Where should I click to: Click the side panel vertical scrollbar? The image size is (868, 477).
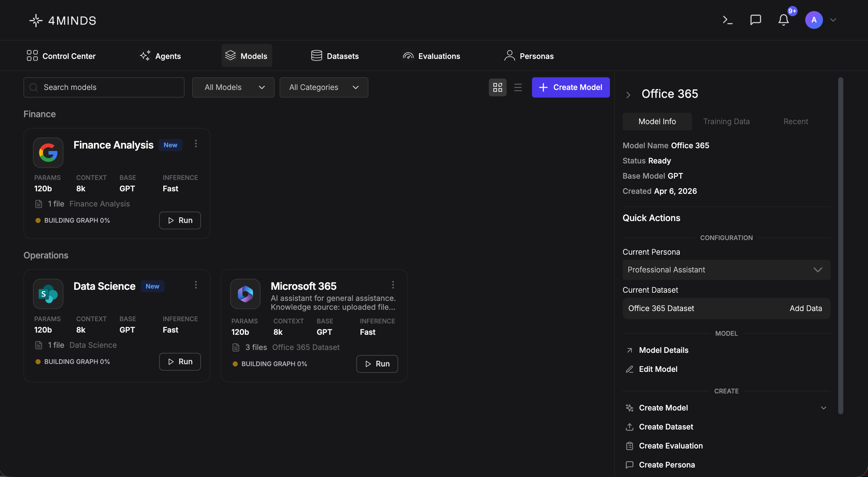[840, 246]
